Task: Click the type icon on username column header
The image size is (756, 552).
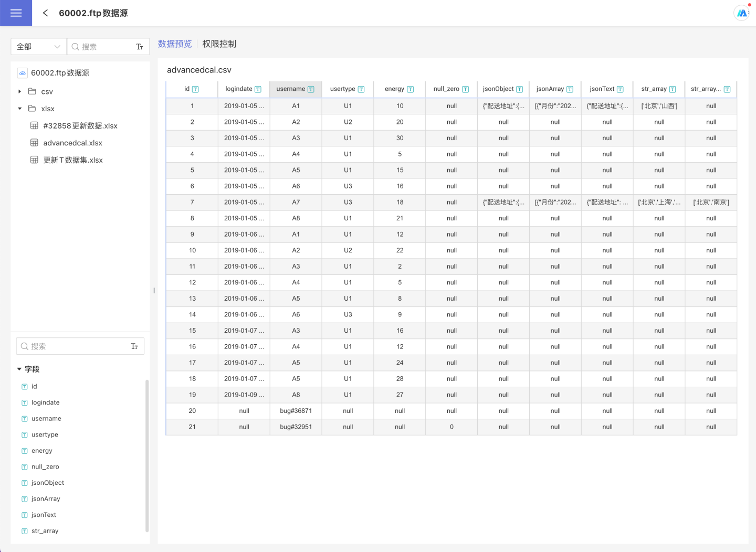Action: [311, 89]
